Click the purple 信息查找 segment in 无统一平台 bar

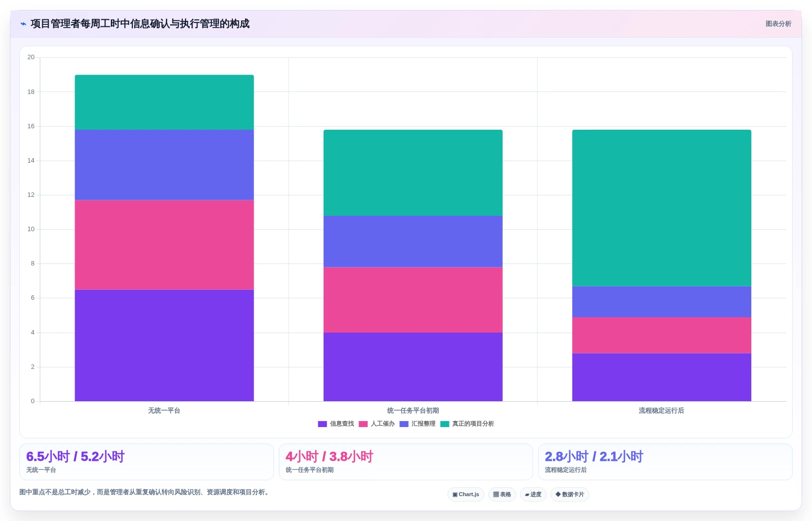164,346
